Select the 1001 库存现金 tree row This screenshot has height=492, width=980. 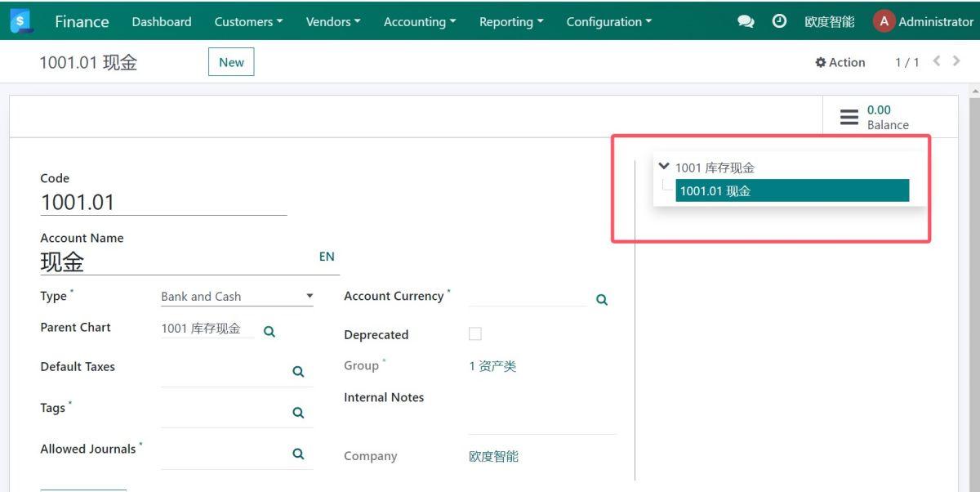715,168
